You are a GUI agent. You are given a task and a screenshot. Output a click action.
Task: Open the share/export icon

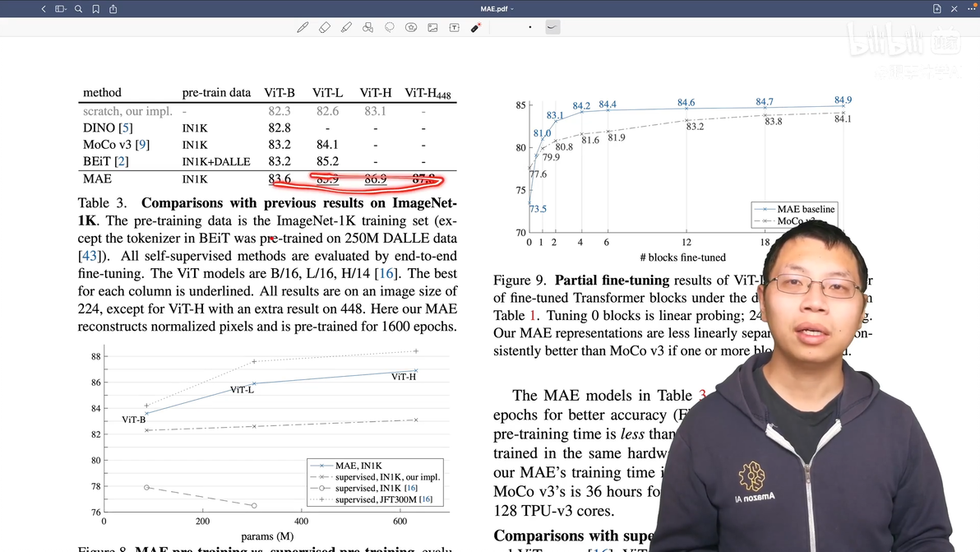113,9
